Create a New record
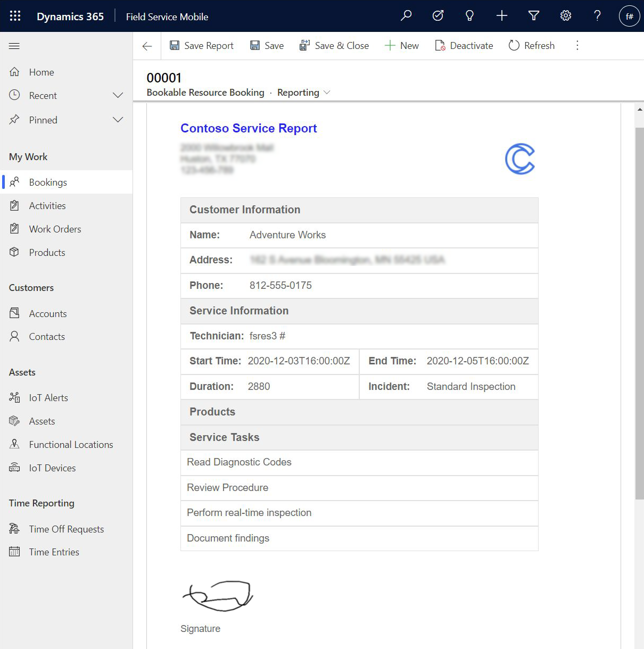644x649 pixels. (402, 46)
